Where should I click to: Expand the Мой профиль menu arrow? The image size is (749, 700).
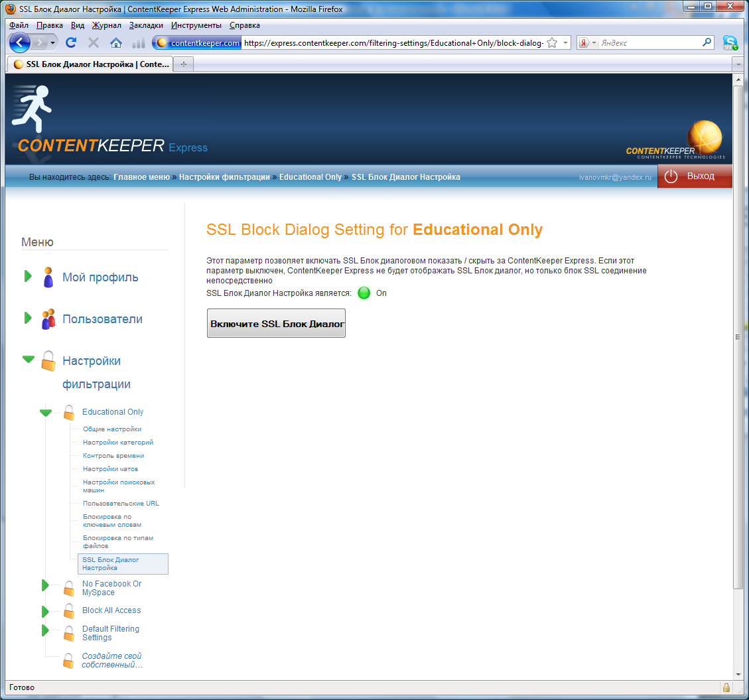(x=28, y=276)
